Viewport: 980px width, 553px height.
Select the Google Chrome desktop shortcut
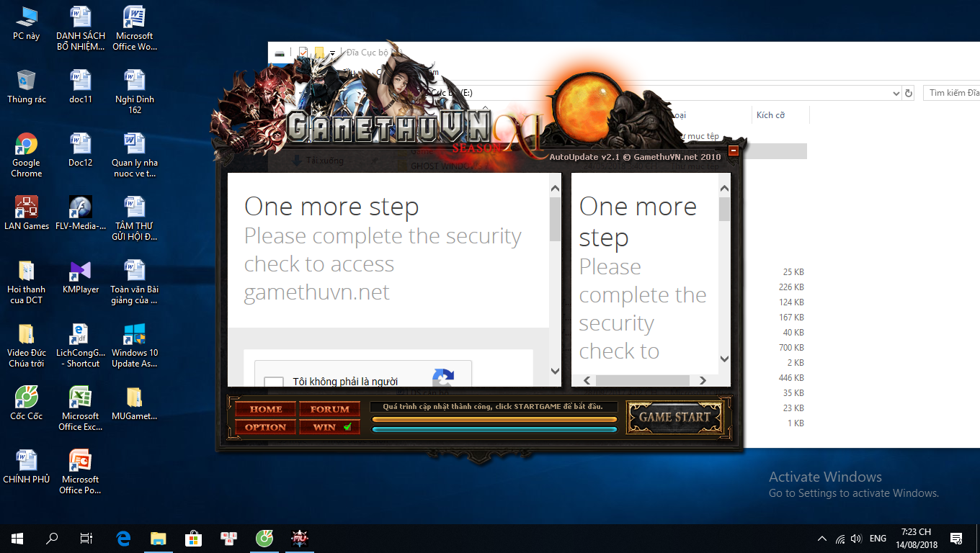pos(27,155)
